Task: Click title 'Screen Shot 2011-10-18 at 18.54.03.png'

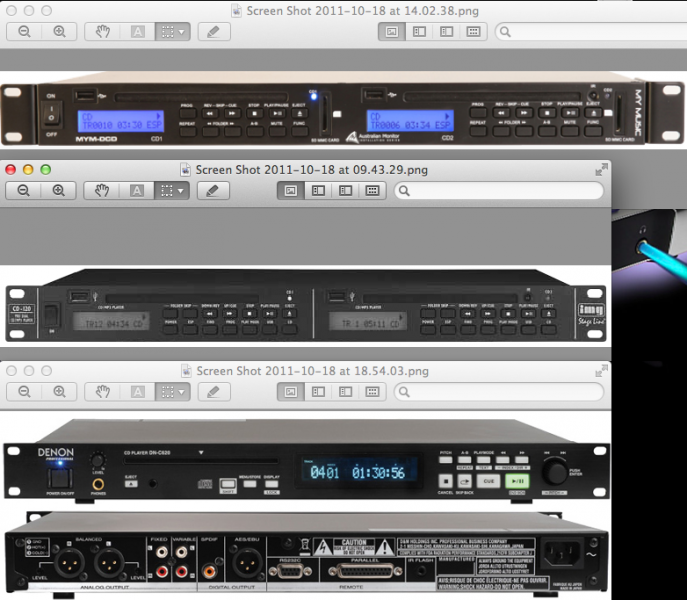Action: tap(312, 371)
